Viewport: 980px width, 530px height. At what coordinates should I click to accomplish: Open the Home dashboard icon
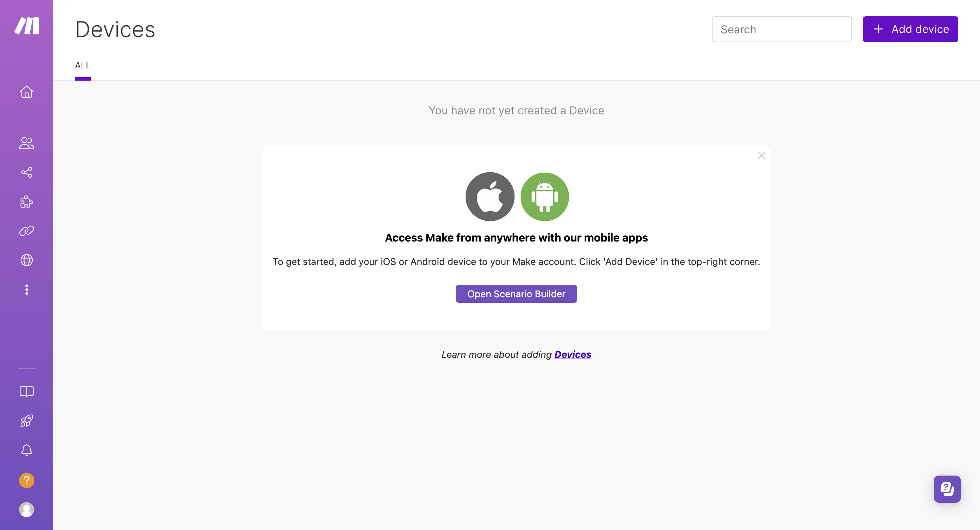click(x=27, y=92)
